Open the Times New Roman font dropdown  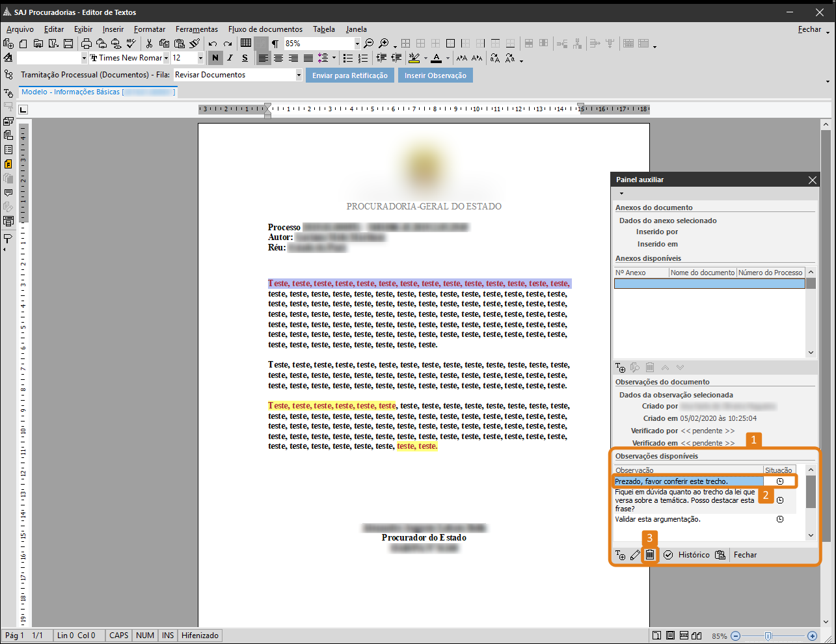(x=166, y=58)
